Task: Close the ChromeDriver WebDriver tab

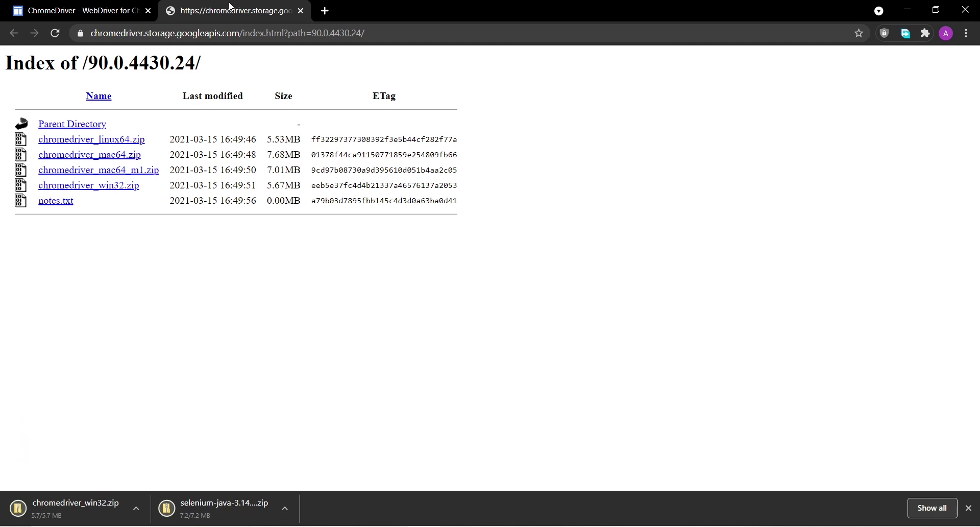Action: 148,11
